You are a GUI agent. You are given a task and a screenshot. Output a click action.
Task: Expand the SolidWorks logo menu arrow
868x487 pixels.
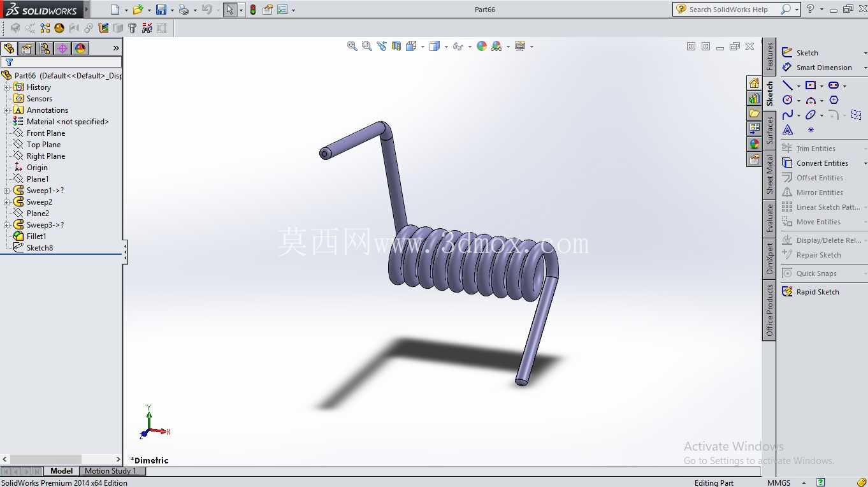tap(87, 10)
